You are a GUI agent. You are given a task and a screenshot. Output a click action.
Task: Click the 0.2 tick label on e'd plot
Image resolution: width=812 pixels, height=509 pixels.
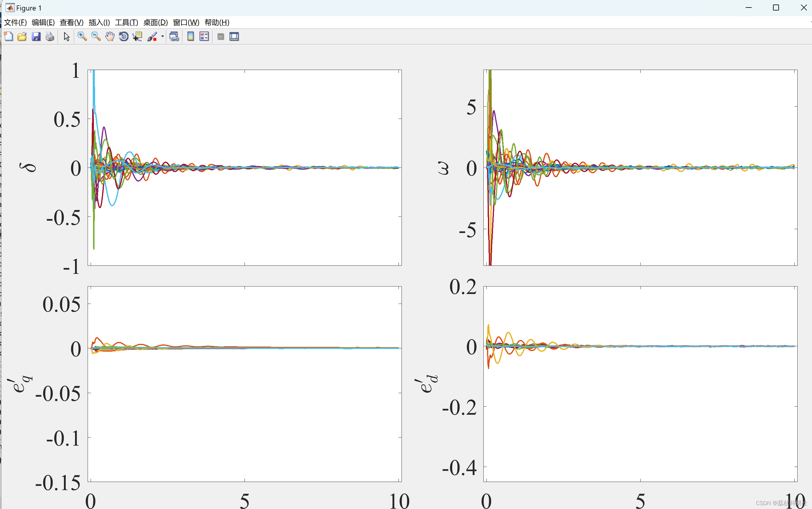click(x=463, y=287)
